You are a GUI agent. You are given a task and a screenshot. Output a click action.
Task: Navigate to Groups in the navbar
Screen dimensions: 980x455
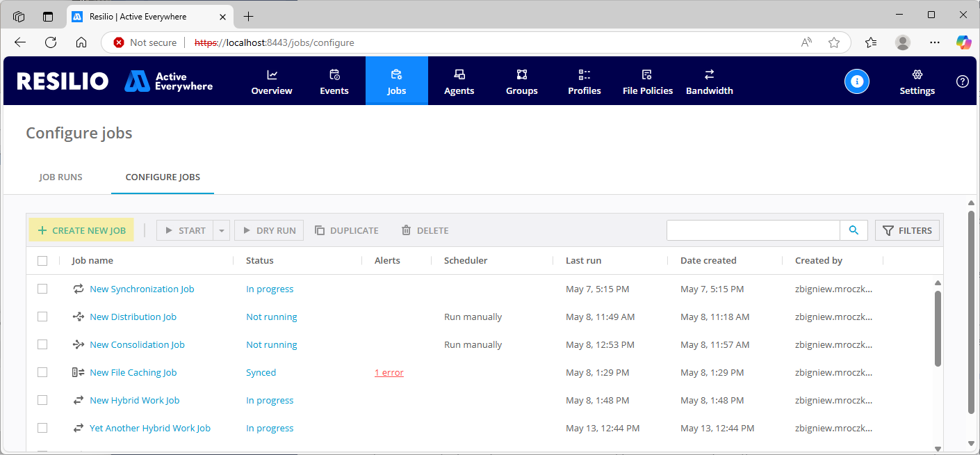521,81
